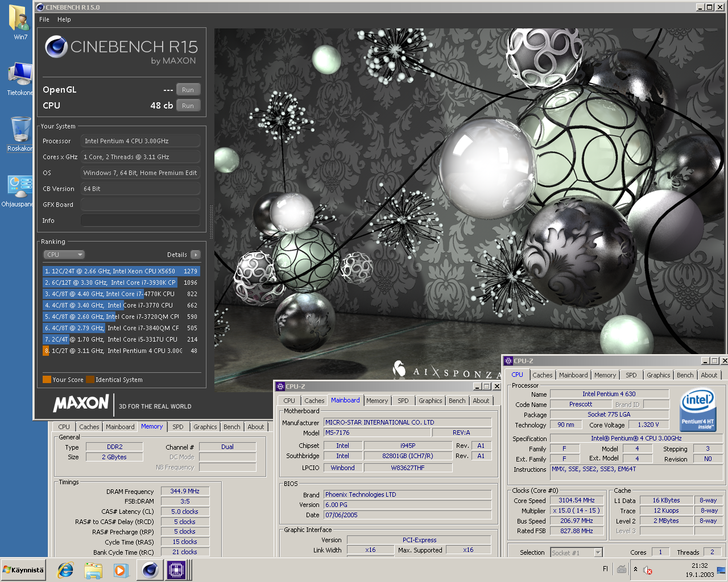Open the keyboard icon beside FI language

click(622, 569)
